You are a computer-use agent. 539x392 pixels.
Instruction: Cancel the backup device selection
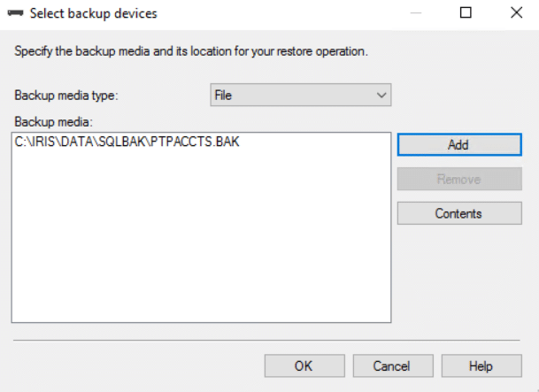(393, 365)
